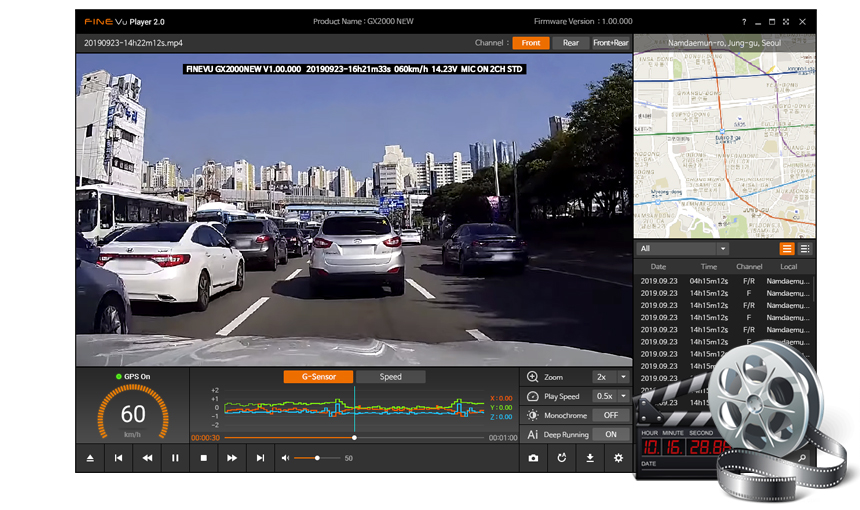Mute audio via the speaker icon
Screen dimensions: 860x510
[285, 458]
